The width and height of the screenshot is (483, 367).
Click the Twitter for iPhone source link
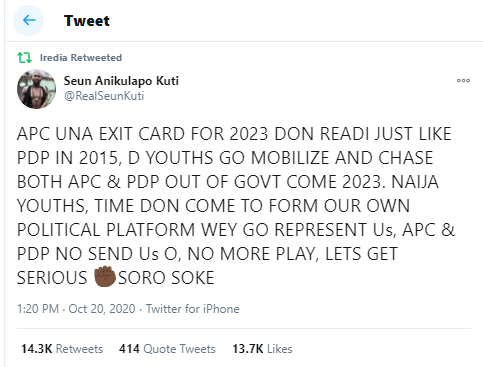click(x=193, y=309)
